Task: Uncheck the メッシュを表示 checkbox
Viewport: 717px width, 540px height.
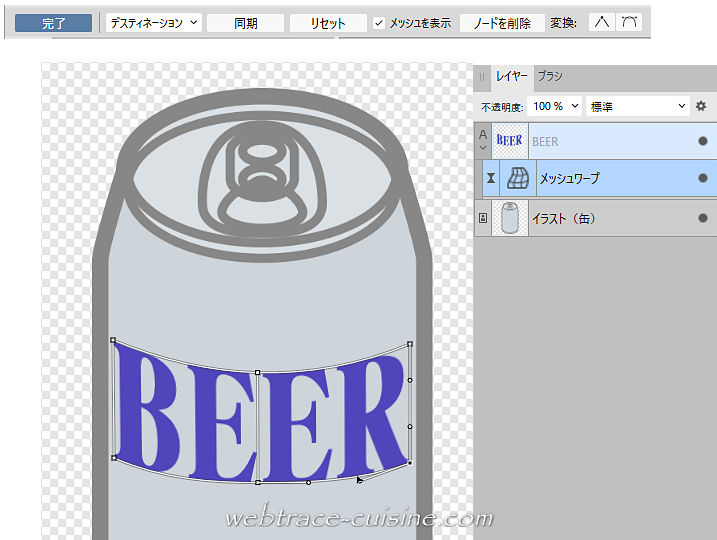Action: tap(379, 23)
